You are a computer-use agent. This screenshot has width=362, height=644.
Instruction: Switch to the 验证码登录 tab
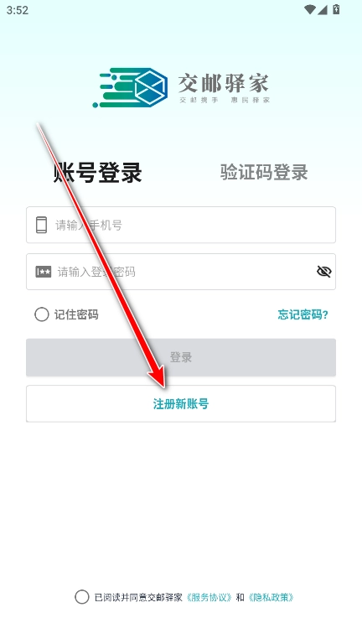coord(264,172)
